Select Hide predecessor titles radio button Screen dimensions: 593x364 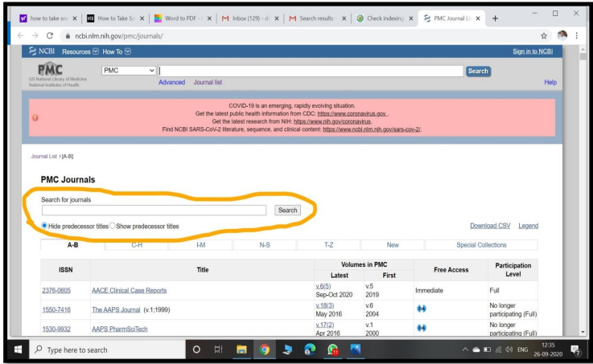[45, 226]
